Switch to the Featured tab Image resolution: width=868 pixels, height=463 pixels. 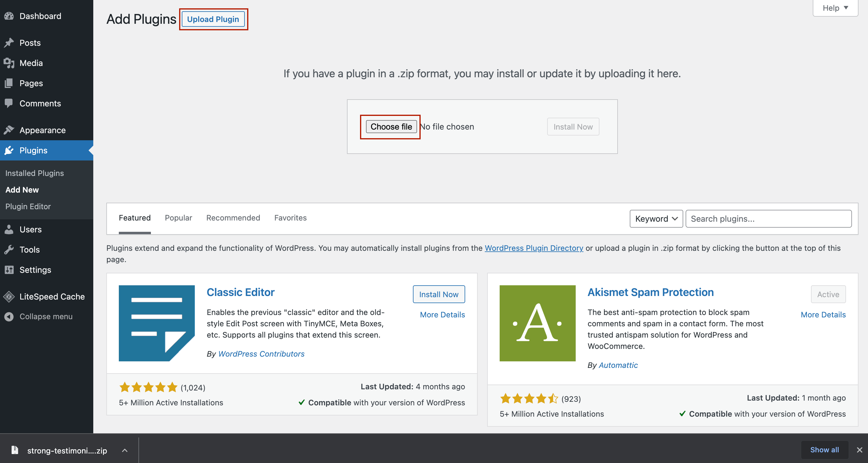coord(135,218)
